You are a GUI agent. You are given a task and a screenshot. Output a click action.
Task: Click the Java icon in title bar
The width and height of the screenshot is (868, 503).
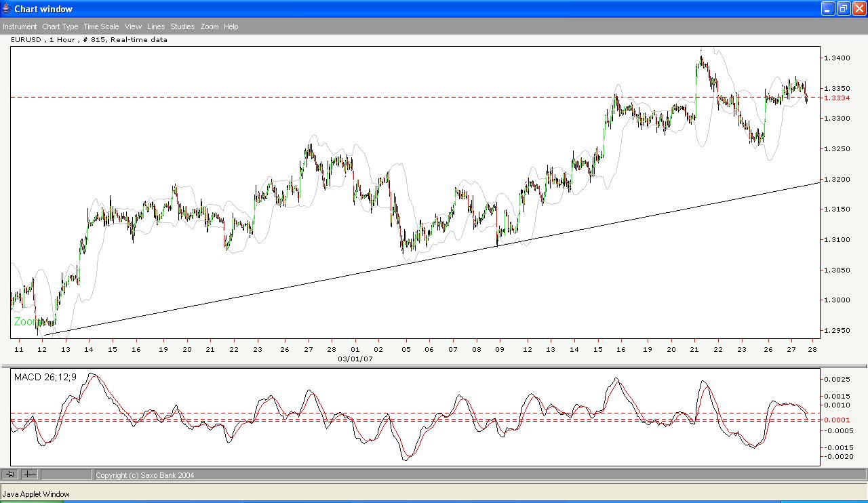pos(7,9)
